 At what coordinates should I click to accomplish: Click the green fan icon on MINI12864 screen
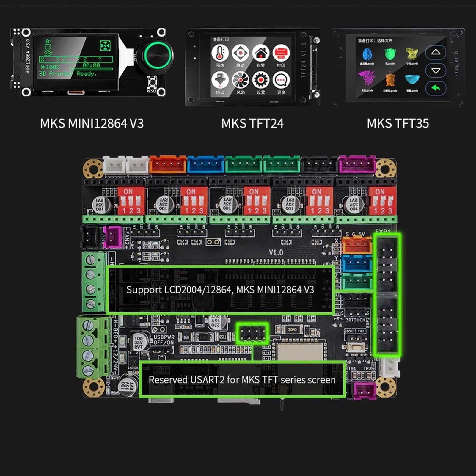pyautogui.click(x=105, y=46)
